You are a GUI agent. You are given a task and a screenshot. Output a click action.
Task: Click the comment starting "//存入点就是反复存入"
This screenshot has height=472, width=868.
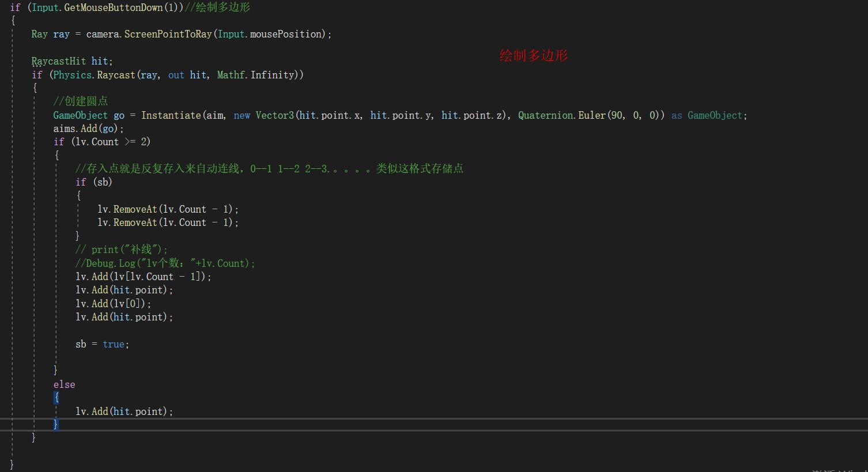[x=269, y=169]
